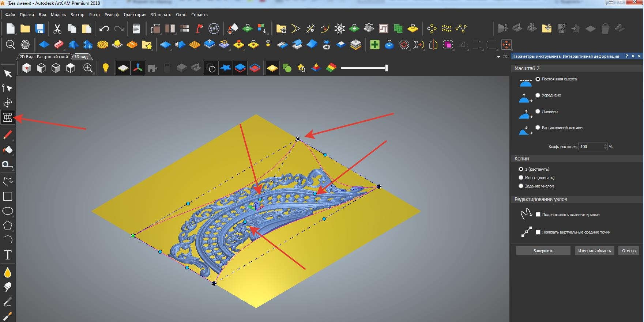Viewport: 644px width, 322px height.
Task: Click the 'Изменить область' button
Action: tap(594, 251)
